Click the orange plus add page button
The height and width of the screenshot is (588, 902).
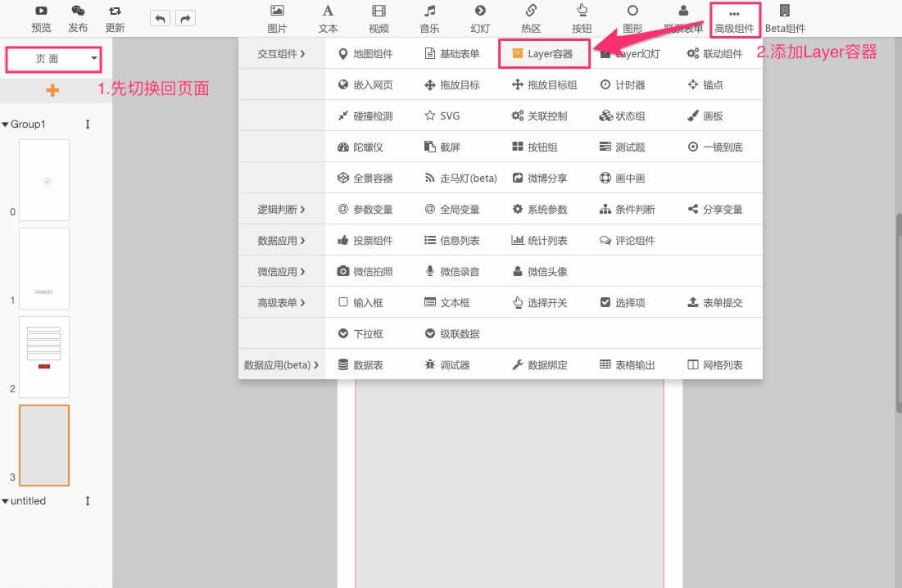(52, 90)
